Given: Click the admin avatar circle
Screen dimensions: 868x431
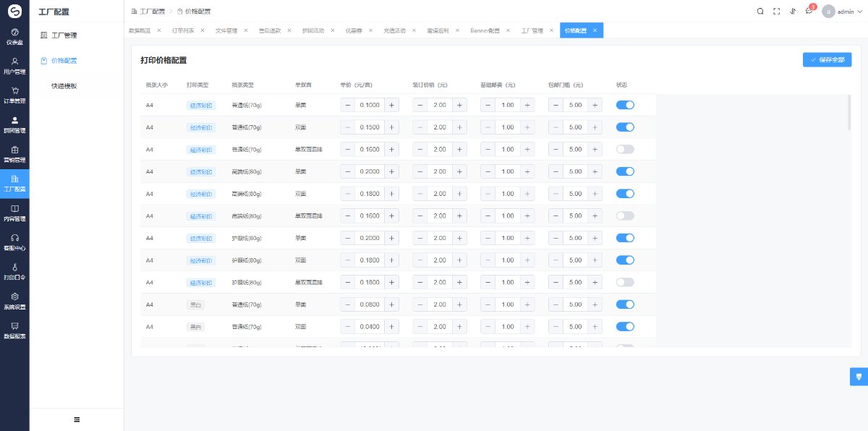Looking at the screenshot, I should click(829, 11).
